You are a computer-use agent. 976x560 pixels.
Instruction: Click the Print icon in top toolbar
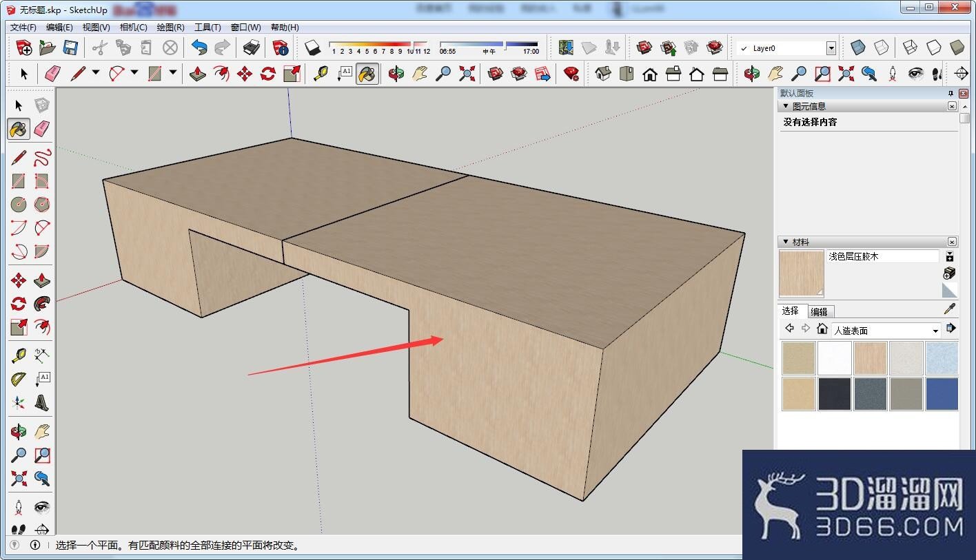(x=251, y=48)
